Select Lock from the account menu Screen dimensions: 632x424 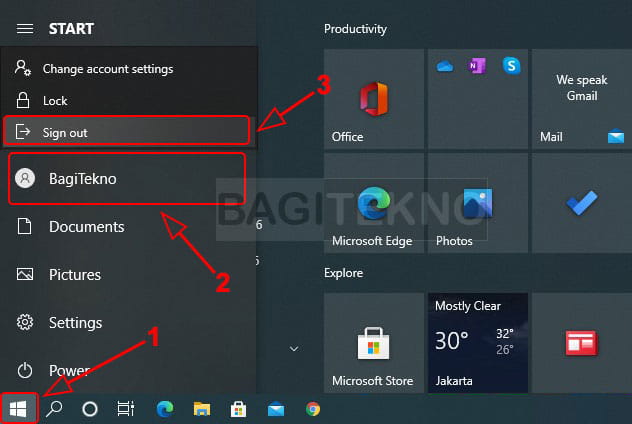tap(128, 100)
